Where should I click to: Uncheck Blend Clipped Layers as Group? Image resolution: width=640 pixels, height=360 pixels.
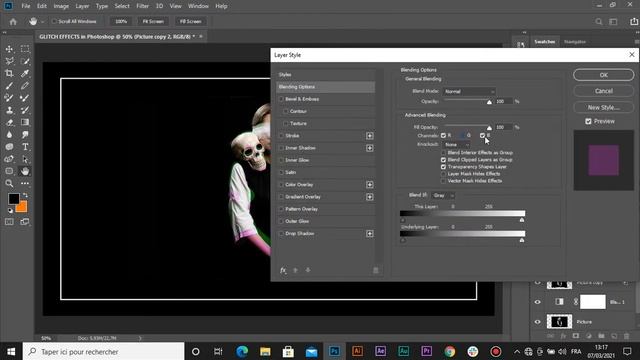point(443,160)
